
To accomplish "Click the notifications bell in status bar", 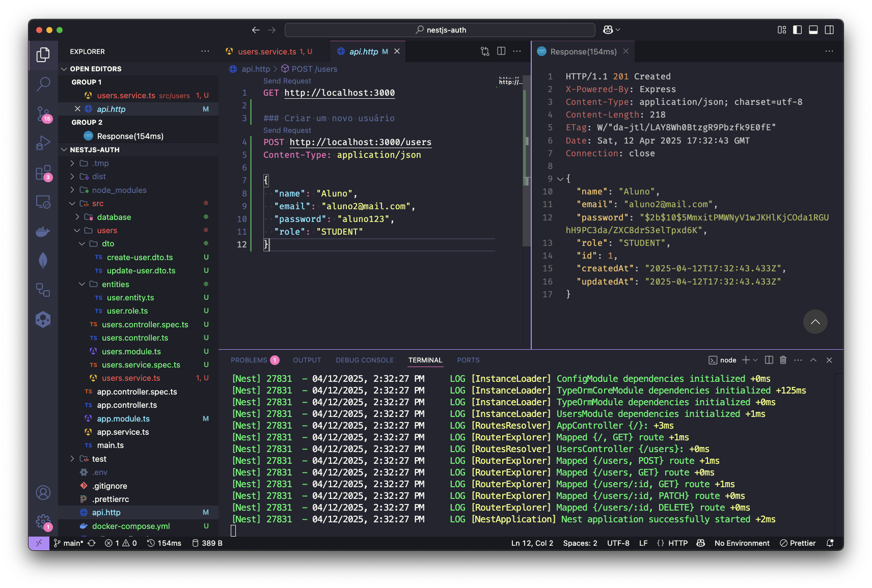I will [830, 543].
